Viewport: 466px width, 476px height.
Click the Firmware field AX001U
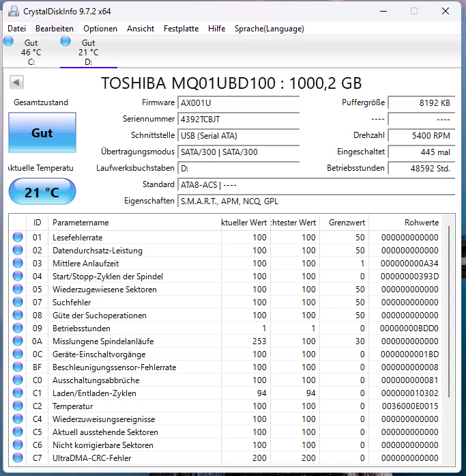click(239, 103)
